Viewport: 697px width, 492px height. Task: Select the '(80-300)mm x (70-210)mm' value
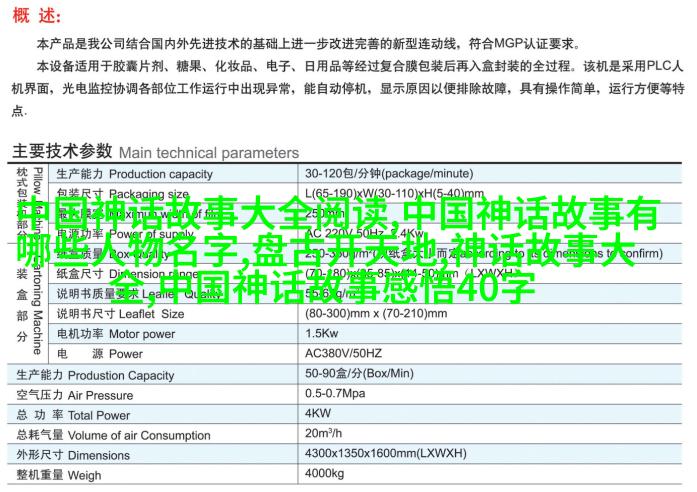[x=376, y=313]
